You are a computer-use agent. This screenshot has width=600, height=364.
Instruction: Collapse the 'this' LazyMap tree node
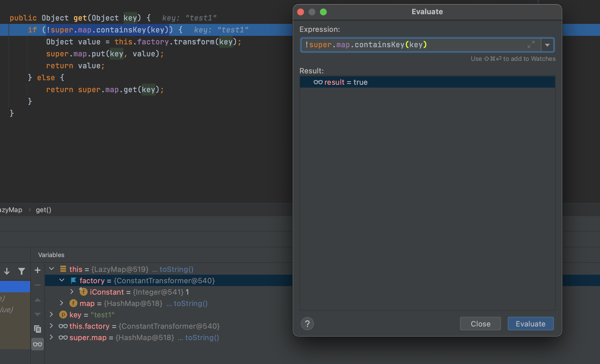click(x=52, y=269)
